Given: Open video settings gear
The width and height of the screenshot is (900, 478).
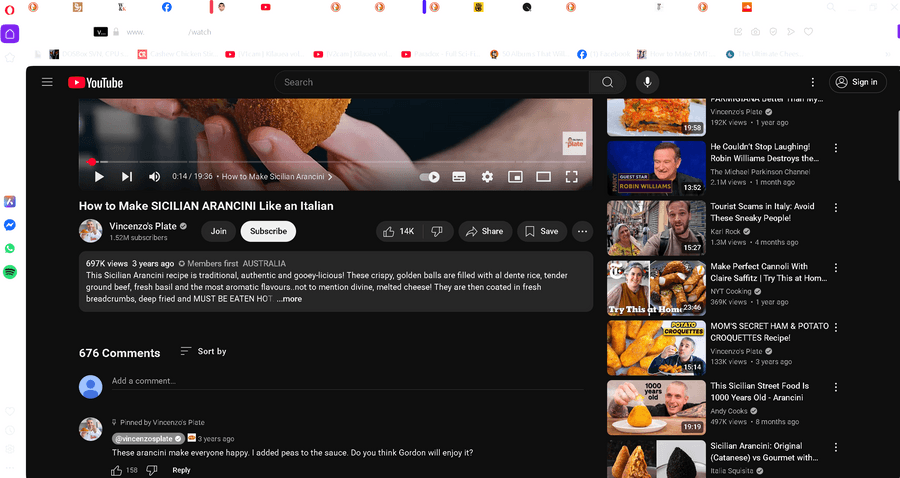Looking at the screenshot, I should pos(487,177).
